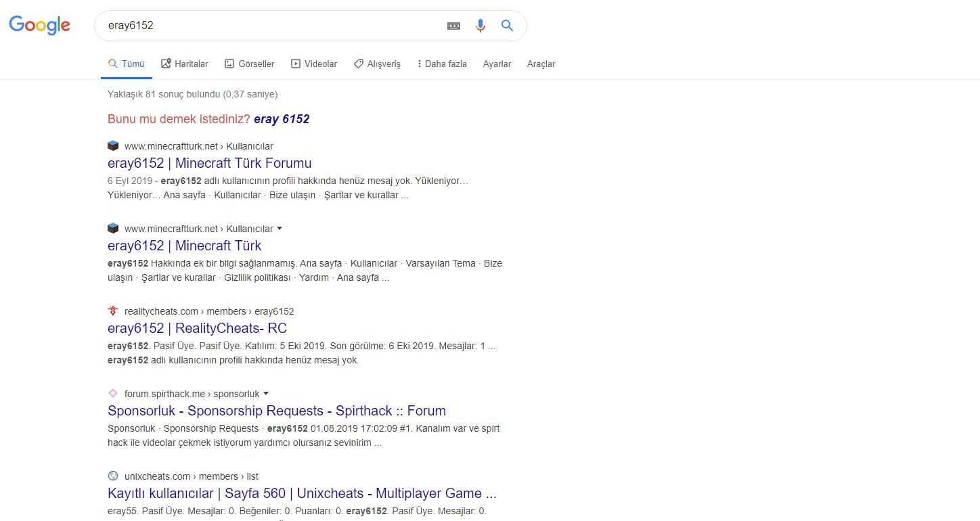The width and height of the screenshot is (980, 521).
Task: Click the suggested spelling eray 6152
Action: 282,119
